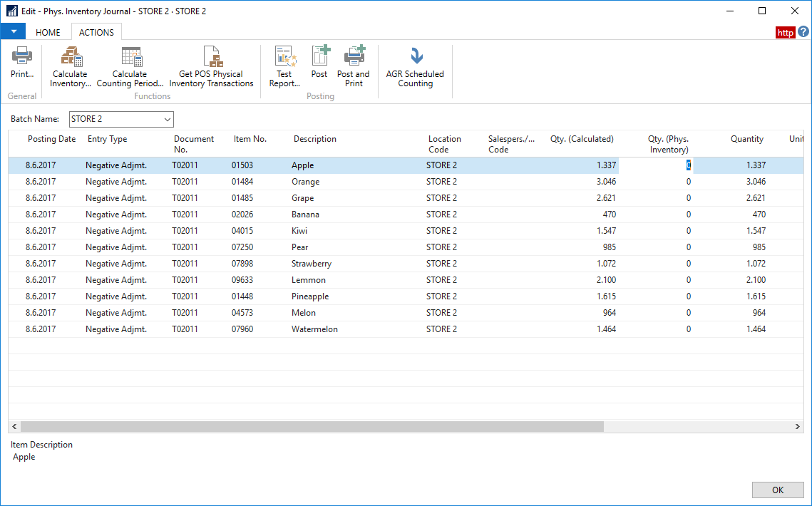Open the blue application menu dropdown

point(13,32)
